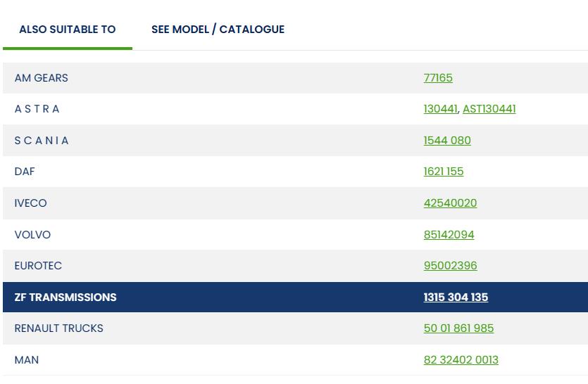Follow Scania part link 1544 080

[447, 141]
